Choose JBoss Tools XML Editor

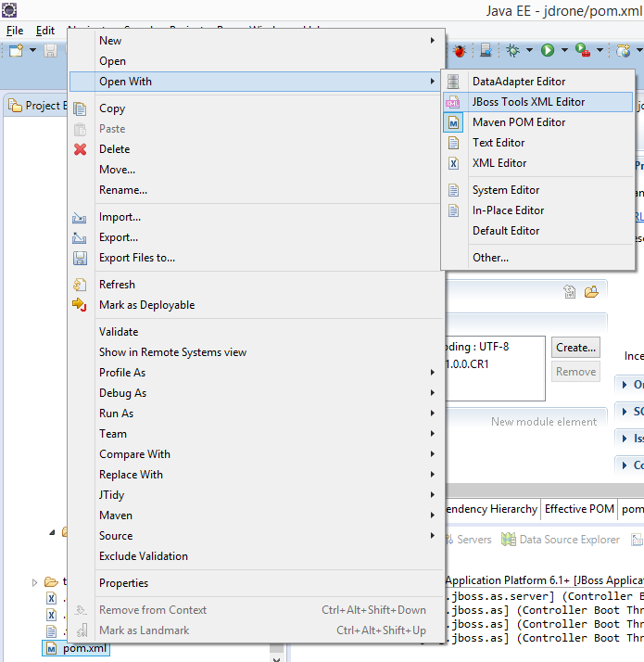pos(537,102)
